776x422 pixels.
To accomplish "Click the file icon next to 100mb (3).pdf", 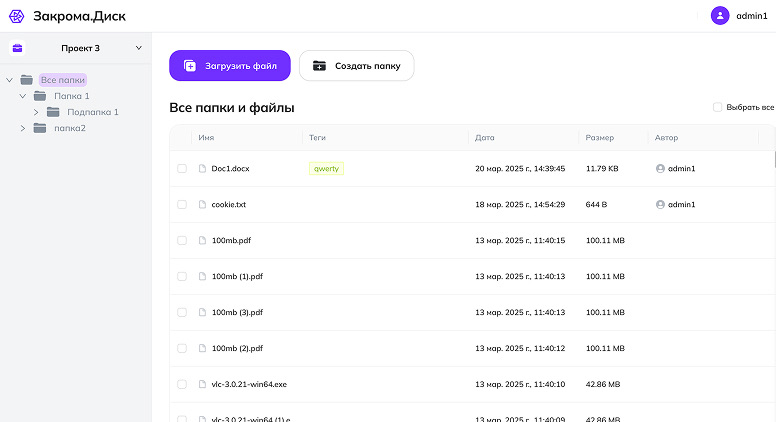I will tap(202, 312).
